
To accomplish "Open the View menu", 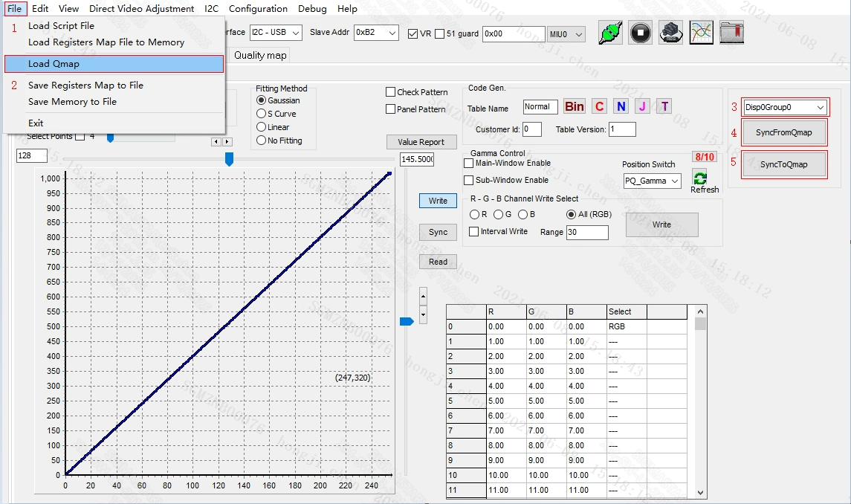I will tap(69, 9).
